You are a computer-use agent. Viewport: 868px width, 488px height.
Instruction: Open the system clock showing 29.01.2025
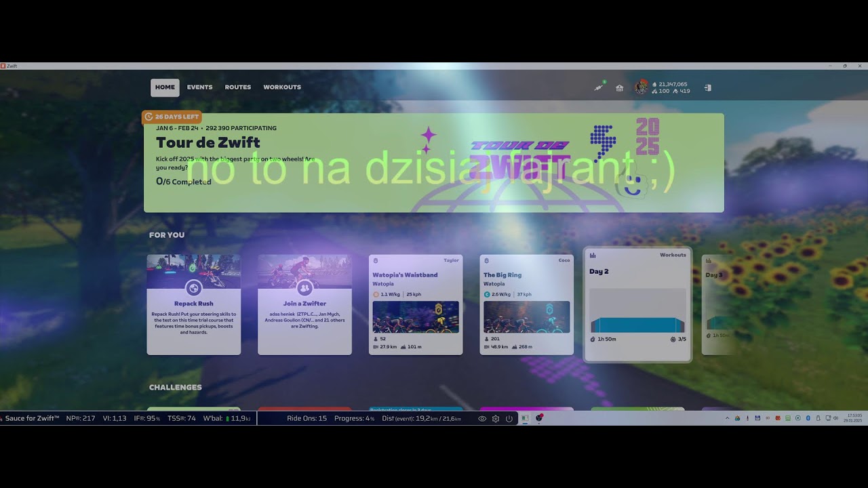click(x=853, y=418)
